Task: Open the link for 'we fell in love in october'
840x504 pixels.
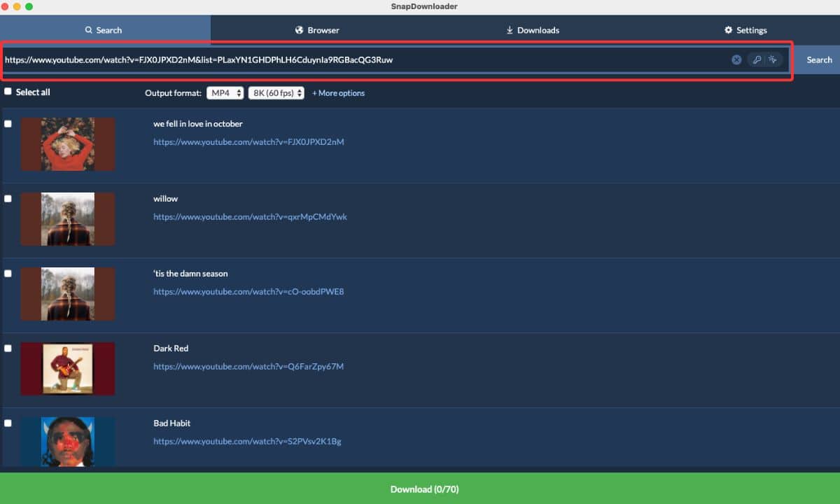Action: coord(248,142)
